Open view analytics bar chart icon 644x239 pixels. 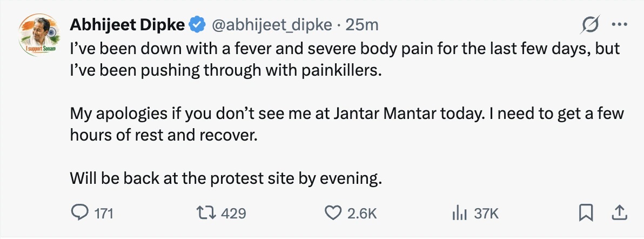tap(460, 213)
